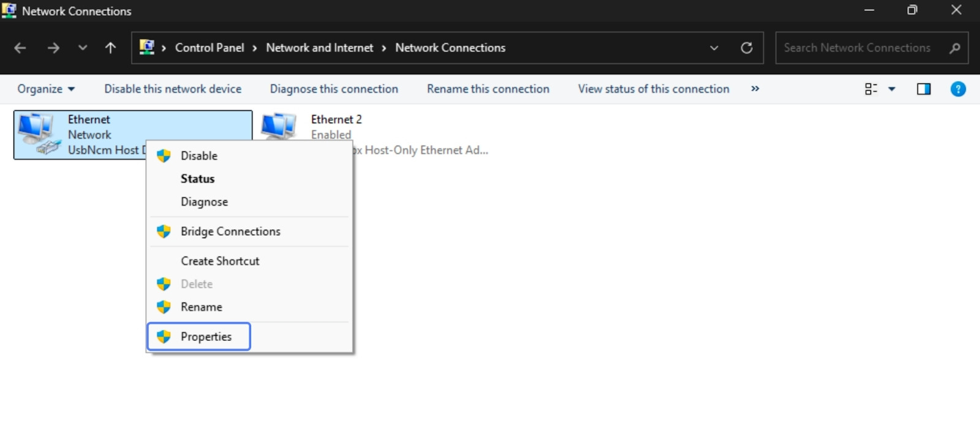The image size is (980, 439).
Task: Open Help with the question mark icon
Action: [958, 89]
